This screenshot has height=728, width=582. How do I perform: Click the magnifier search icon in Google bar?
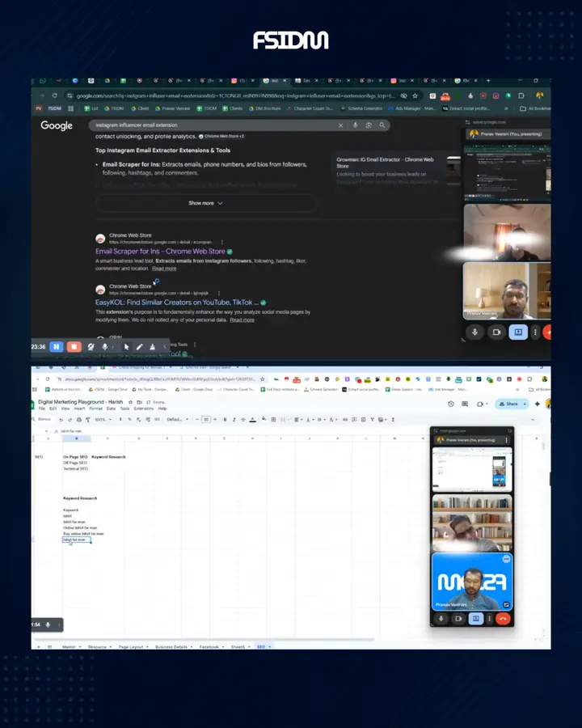[x=382, y=125]
